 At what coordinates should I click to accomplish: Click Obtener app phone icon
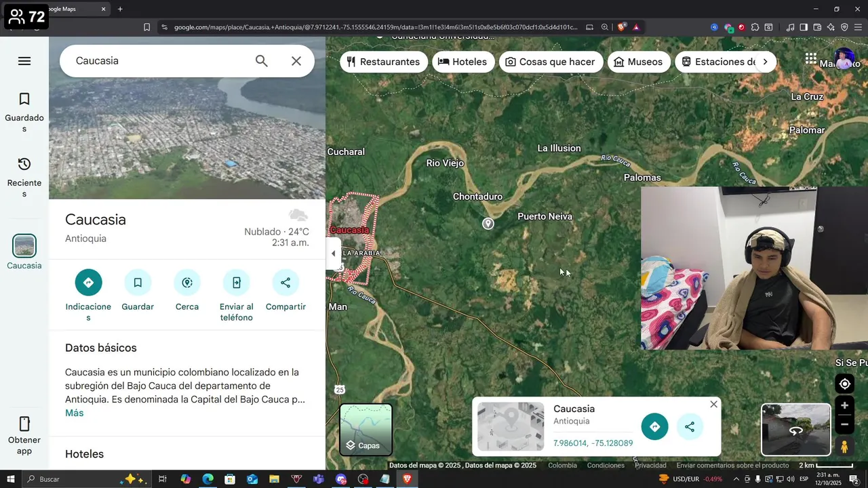24,424
